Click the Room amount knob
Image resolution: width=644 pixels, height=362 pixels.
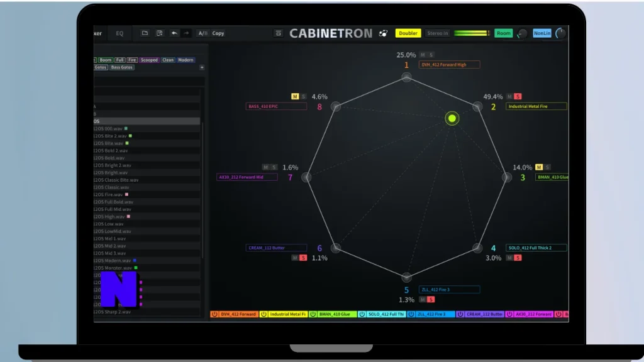523,34
